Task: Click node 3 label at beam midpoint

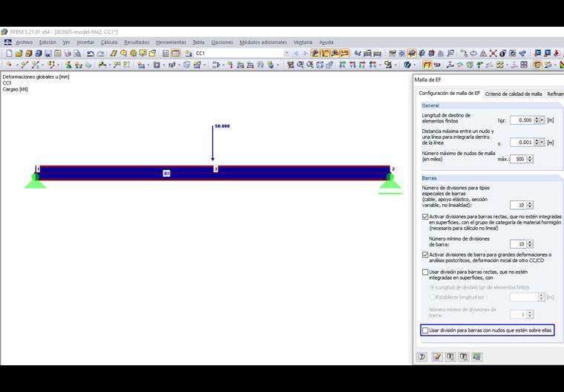Action: 216,169
